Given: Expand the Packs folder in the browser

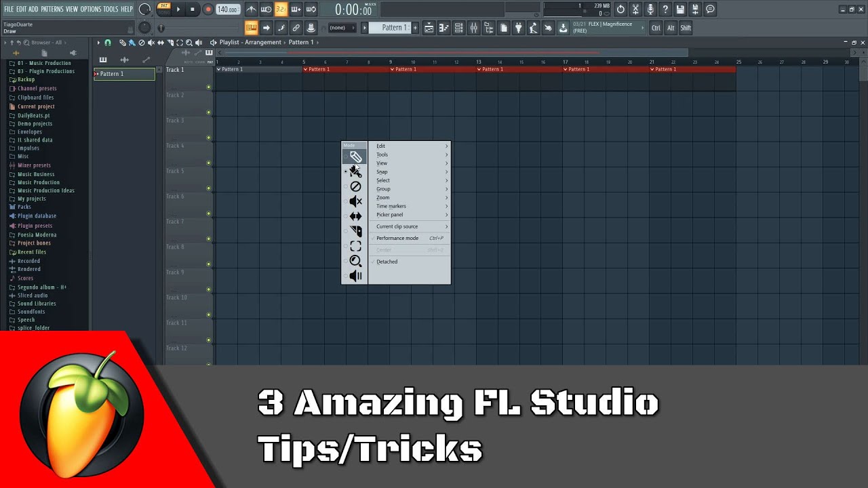Looking at the screenshot, I should pyautogui.click(x=24, y=207).
